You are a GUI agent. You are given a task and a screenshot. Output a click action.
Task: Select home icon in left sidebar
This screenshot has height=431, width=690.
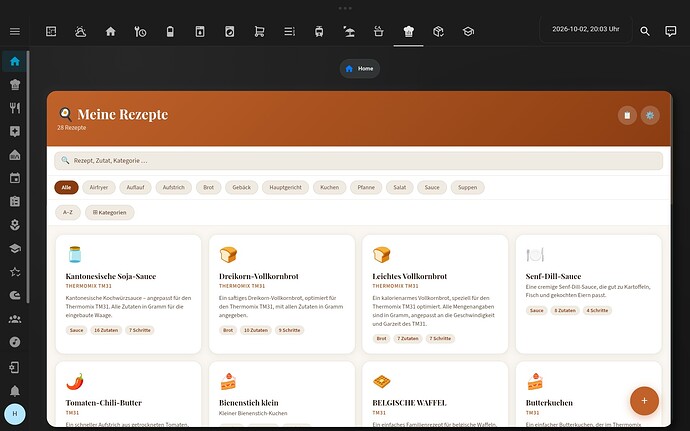click(x=15, y=61)
